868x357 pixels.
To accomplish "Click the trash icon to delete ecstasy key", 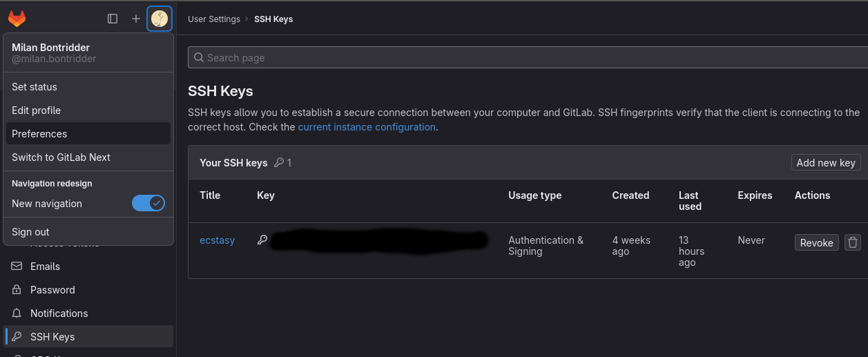I will tap(853, 242).
